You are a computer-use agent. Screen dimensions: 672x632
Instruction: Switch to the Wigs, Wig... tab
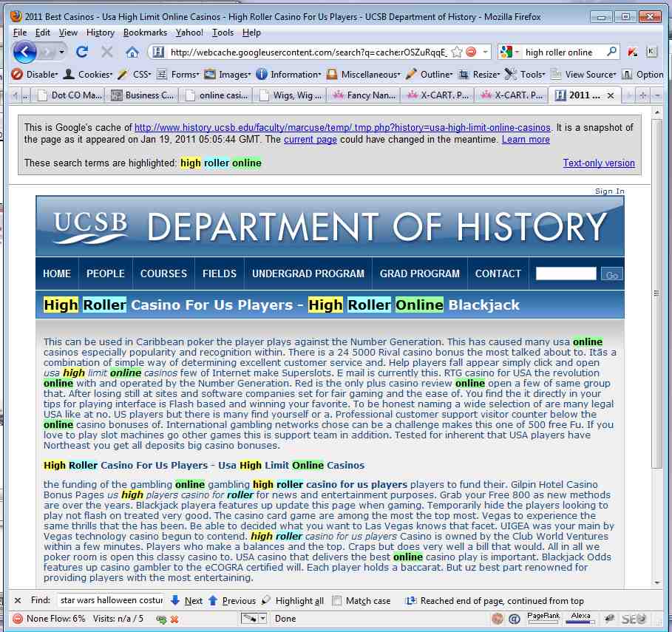pyautogui.click(x=290, y=95)
